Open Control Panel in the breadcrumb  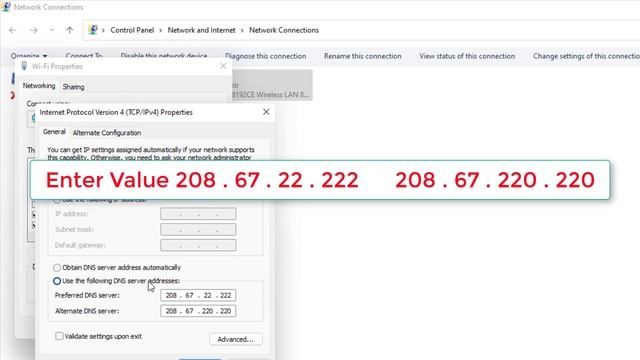(x=132, y=30)
